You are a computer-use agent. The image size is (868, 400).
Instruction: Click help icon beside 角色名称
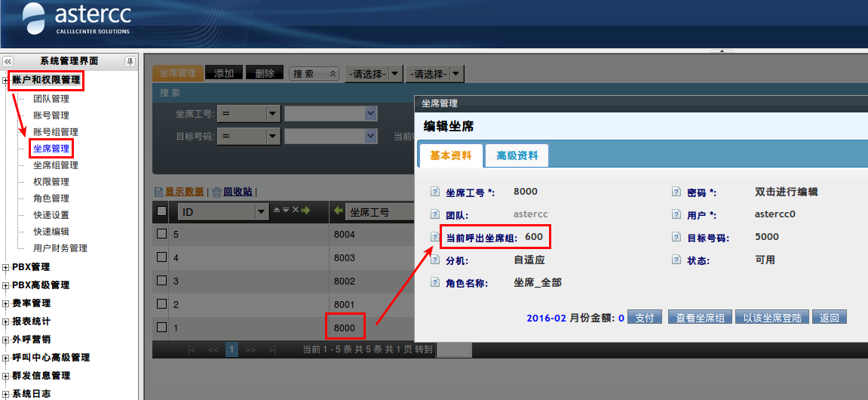(434, 282)
